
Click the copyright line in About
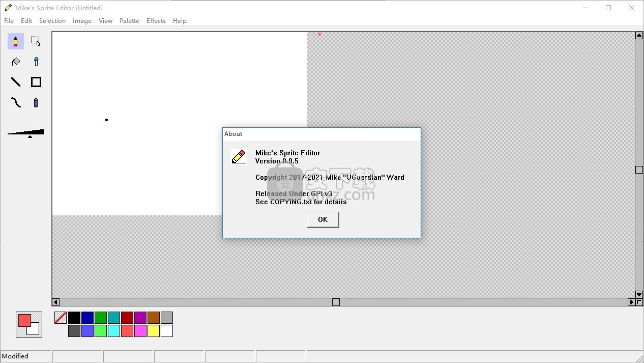click(x=330, y=177)
